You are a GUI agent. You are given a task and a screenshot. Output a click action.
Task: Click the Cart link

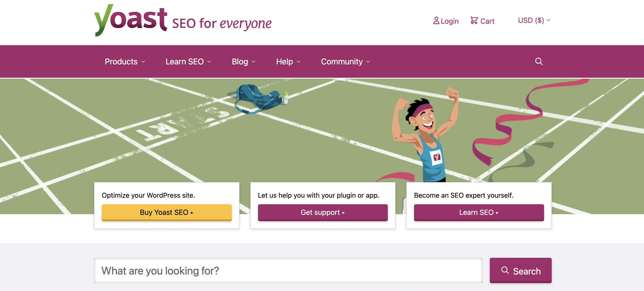tap(482, 21)
